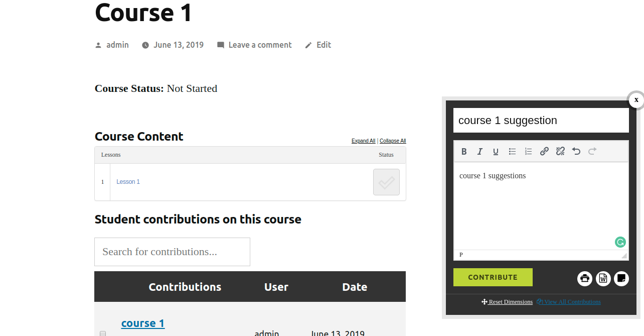Collapse all course lessons
Image resolution: width=644 pixels, height=336 pixels.
[393, 141]
